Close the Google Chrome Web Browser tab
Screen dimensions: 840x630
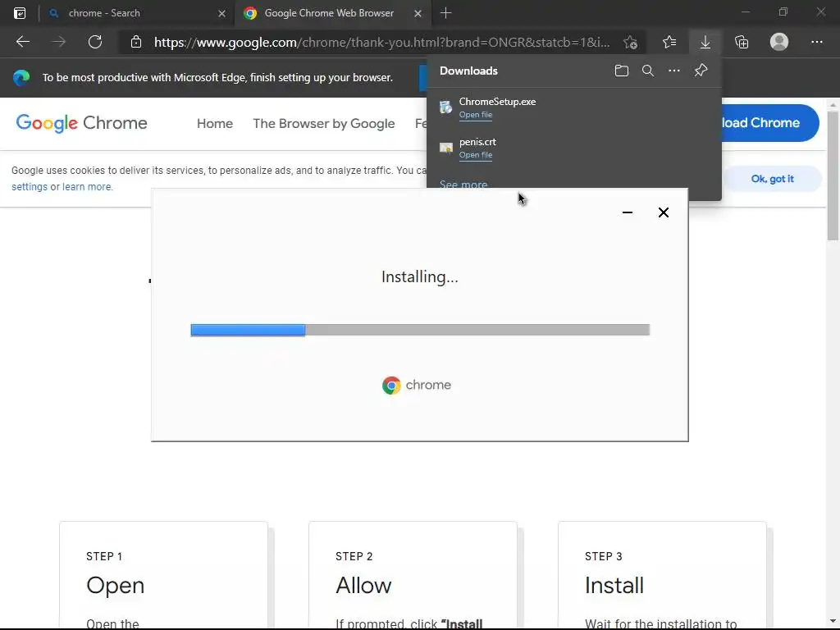click(418, 13)
